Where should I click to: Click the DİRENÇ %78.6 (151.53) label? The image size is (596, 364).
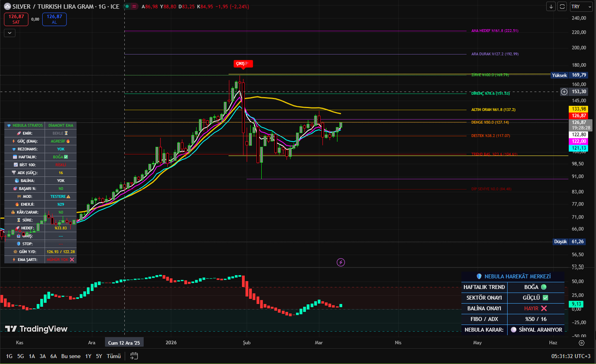[x=491, y=93]
